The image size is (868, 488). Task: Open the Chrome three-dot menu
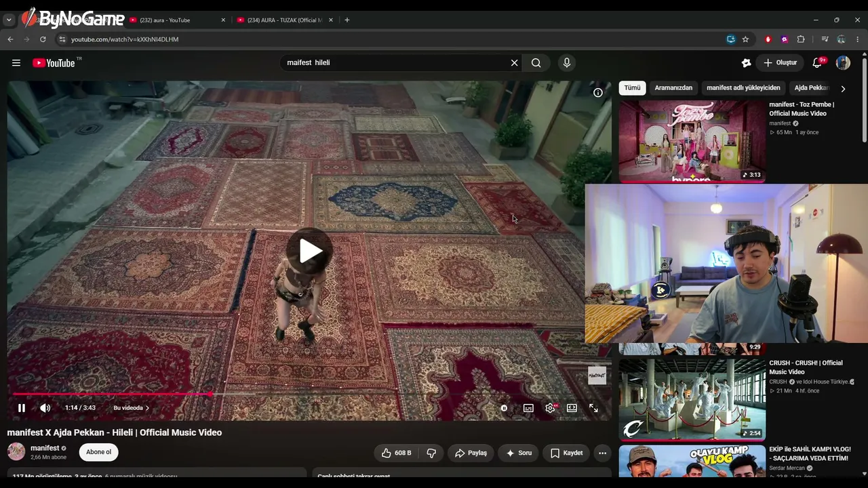click(x=857, y=39)
